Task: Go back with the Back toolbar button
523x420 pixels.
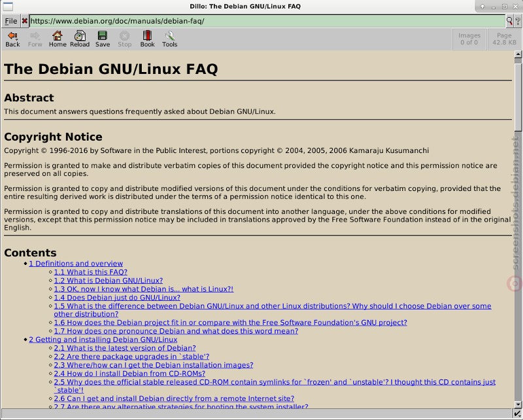Action: tap(12, 39)
